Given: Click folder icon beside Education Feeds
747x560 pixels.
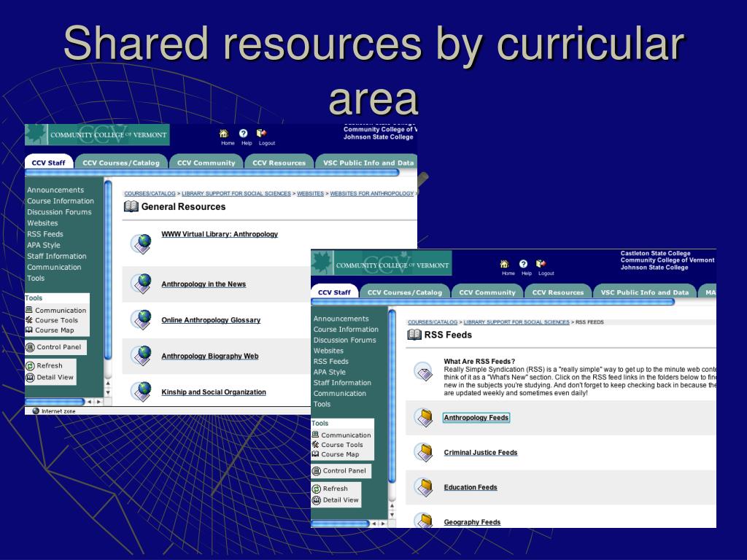Looking at the screenshot, I should [424, 487].
